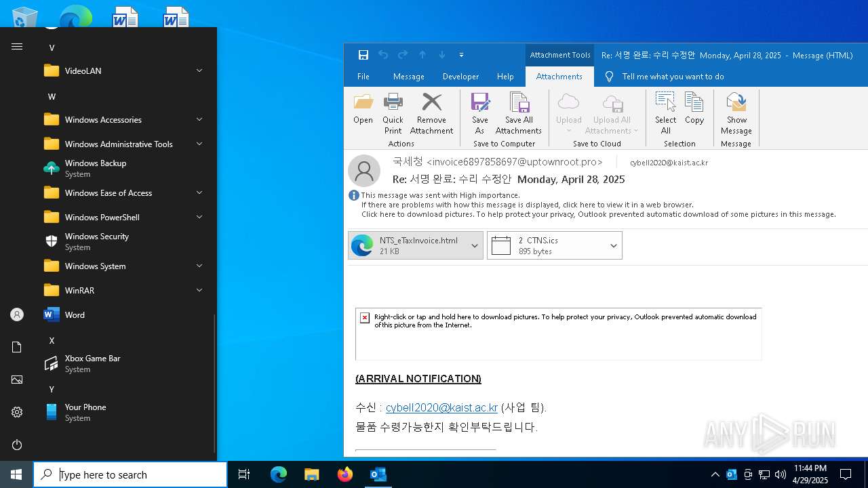This screenshot has height=488, width=868.
Task: Launch Word from Start menu
Action: tap(125, 314)
